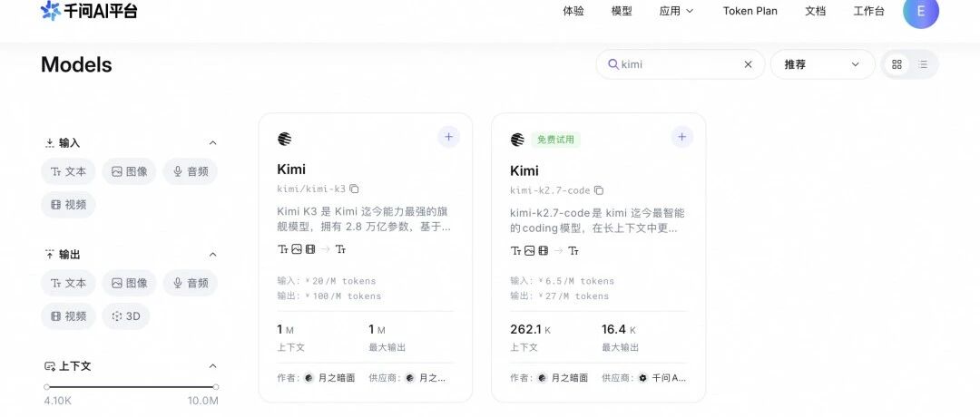Screen dimensions: 980x417
Task: Click the Kimi logo on kimi-k3 card
Action: point(284,139)
